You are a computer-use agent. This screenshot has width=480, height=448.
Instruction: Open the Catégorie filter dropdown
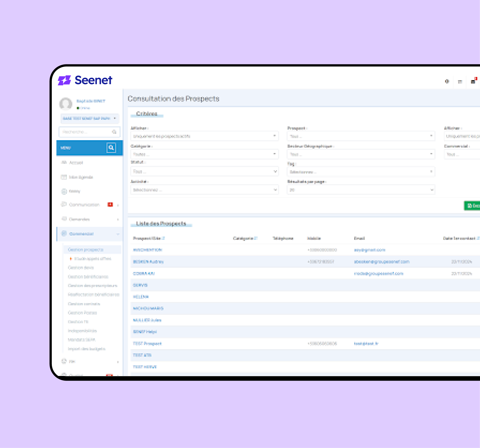204,154
